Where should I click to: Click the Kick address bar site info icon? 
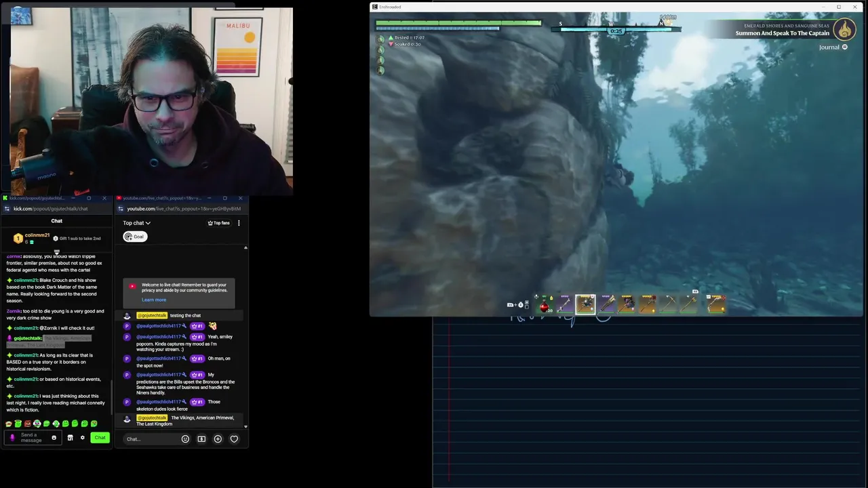click(x=7, y=209)
